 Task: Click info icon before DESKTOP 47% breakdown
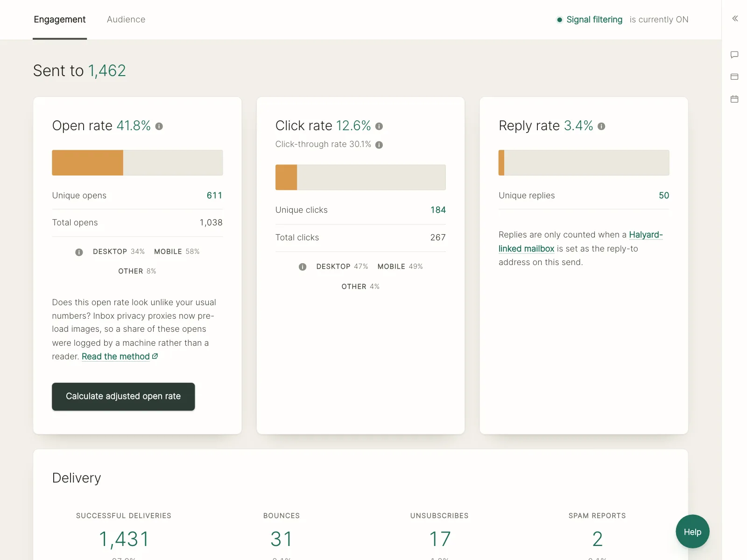coord(303,267)
